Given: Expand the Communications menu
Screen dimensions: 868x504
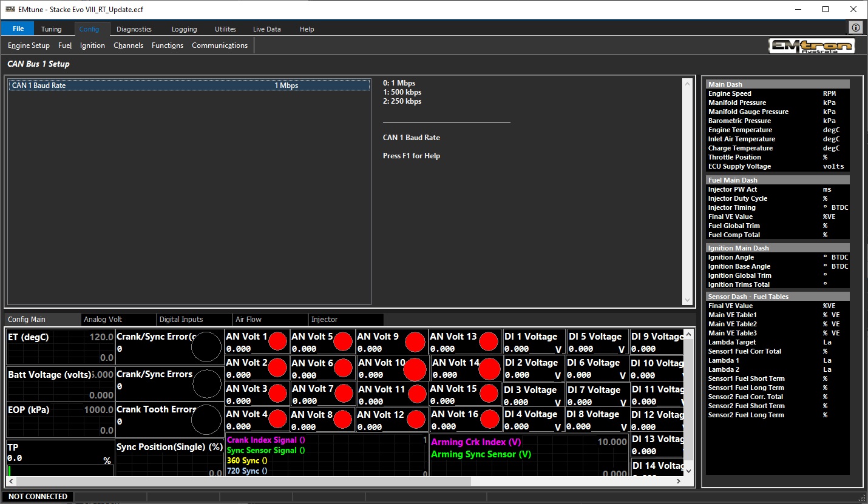Looking at the screenshot, I should (220, 45).
